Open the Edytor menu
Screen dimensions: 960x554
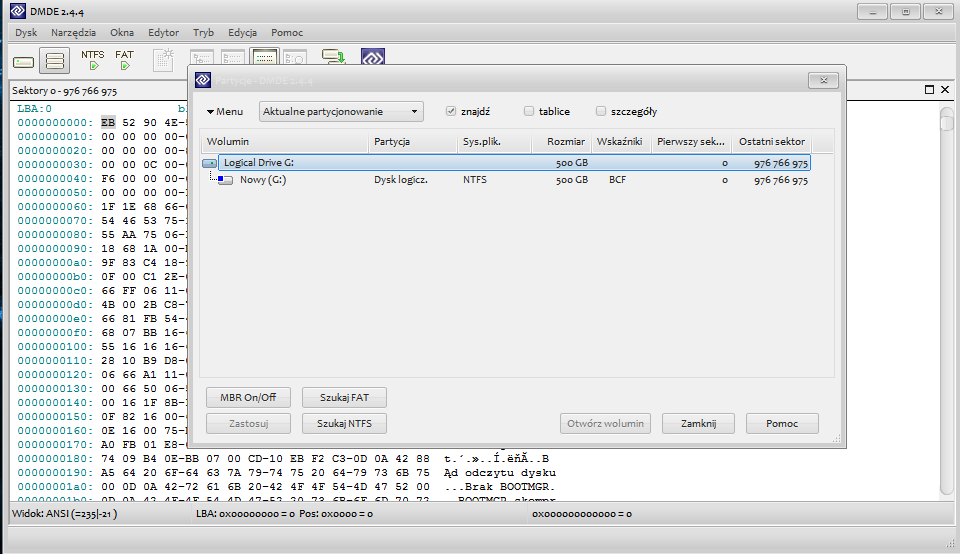tap(163, 32)
